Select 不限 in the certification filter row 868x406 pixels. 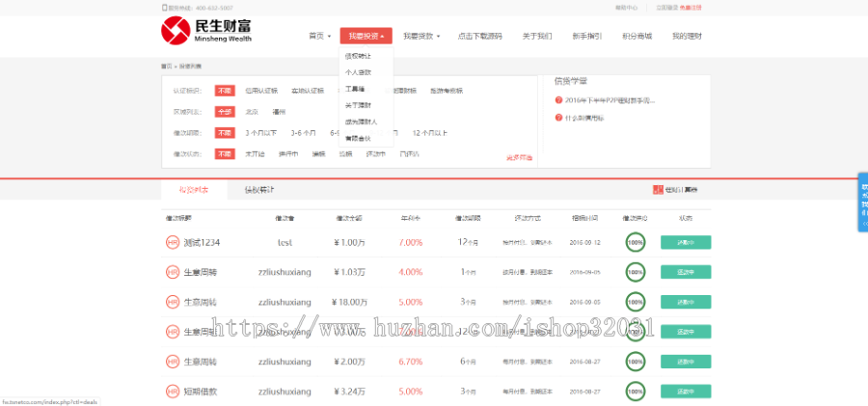(x=225, y=91)
